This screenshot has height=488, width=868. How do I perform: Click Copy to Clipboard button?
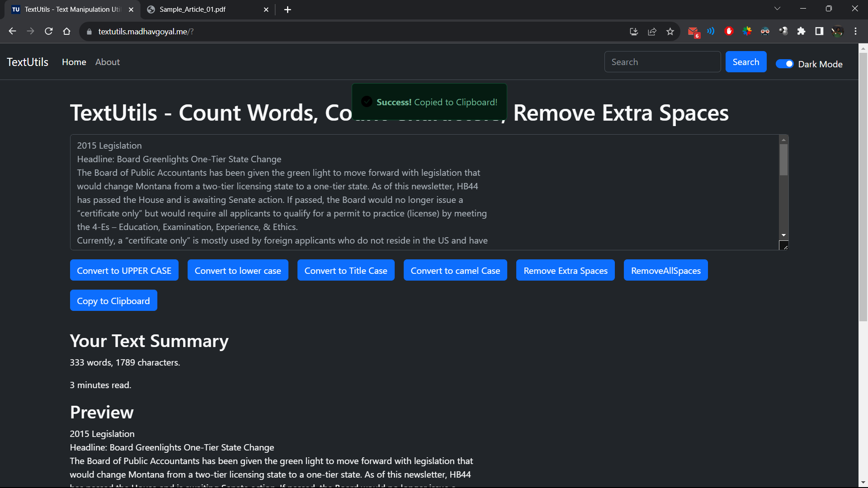click(x=113, y=300)
